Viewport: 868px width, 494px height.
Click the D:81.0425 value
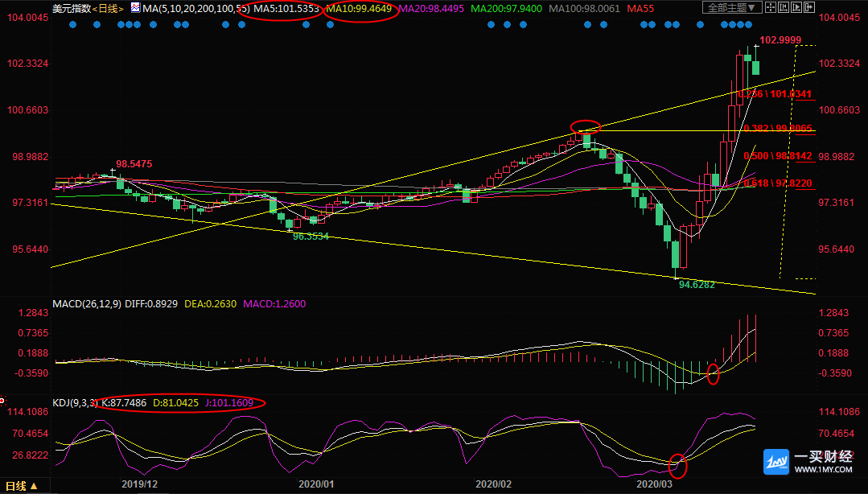coord(175,402)
